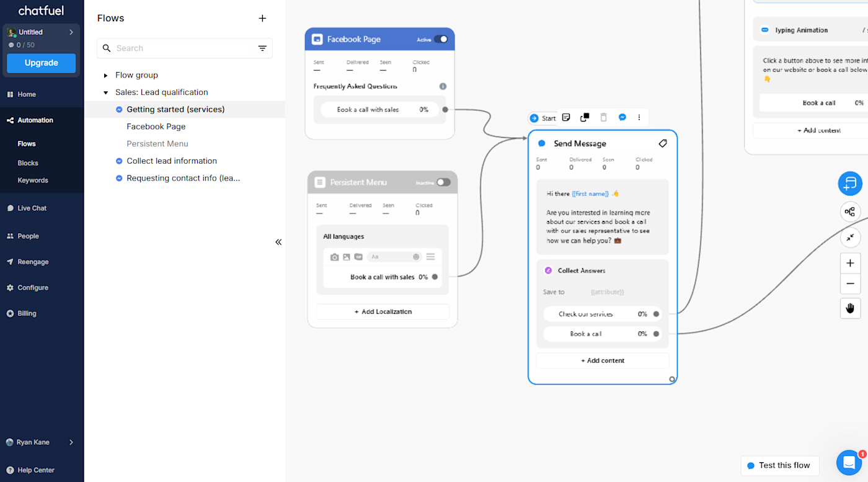Add a new flow with the plus icon
The image size is (868, 482).
(262, 19)
